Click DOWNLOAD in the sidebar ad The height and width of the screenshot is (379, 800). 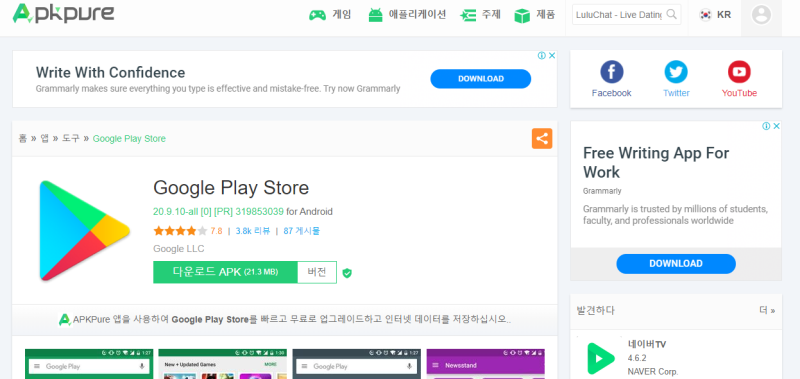click(x=676, y=264)
